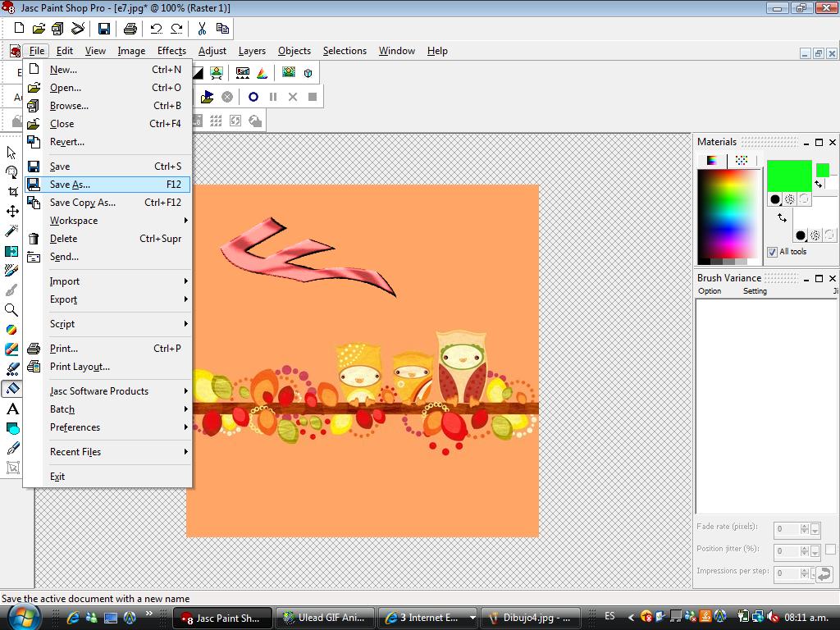Switch to the Ulead GIF Animator taskbar button
Viewport: 840px width, 630px height.
[x=325, y=618]
